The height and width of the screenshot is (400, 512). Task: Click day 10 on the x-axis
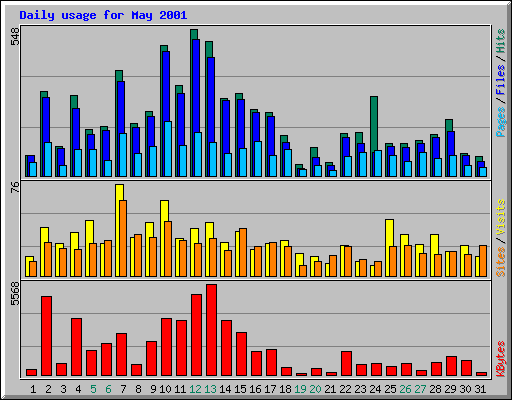coord(165,389)
